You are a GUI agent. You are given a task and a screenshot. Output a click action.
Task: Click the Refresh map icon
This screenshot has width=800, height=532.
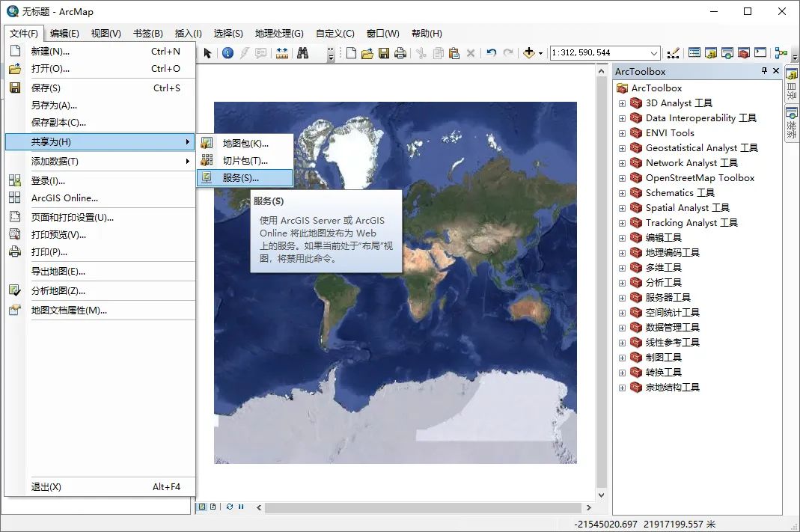point(230,507)
